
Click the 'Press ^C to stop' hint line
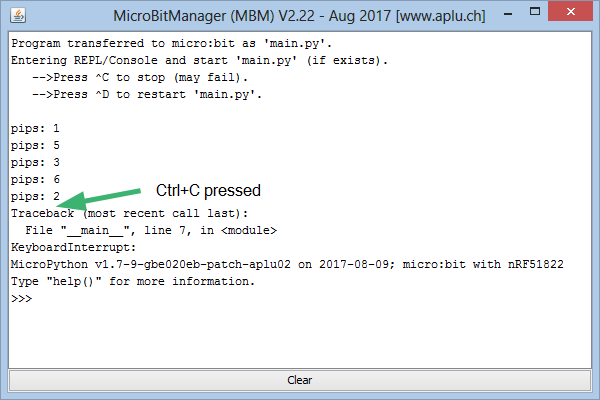click(x=140, y=78)
